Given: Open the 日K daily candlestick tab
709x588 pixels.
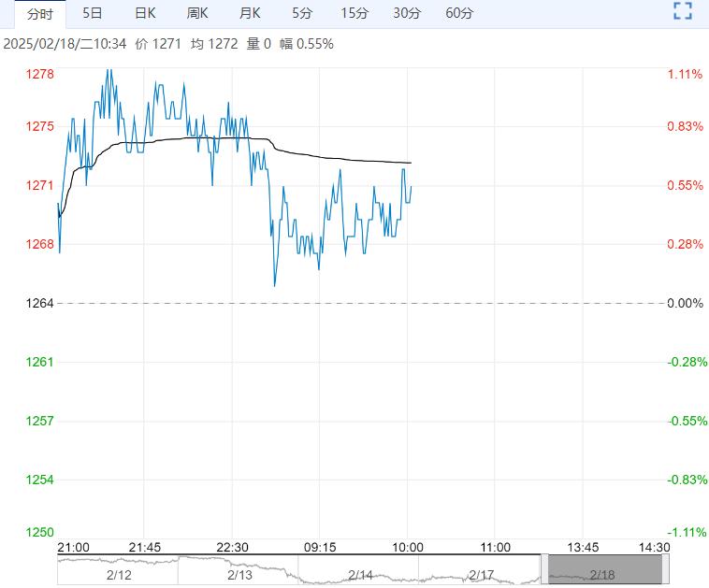Looking at the screenshot, I should pyautogui.click(x=145, y=13).
